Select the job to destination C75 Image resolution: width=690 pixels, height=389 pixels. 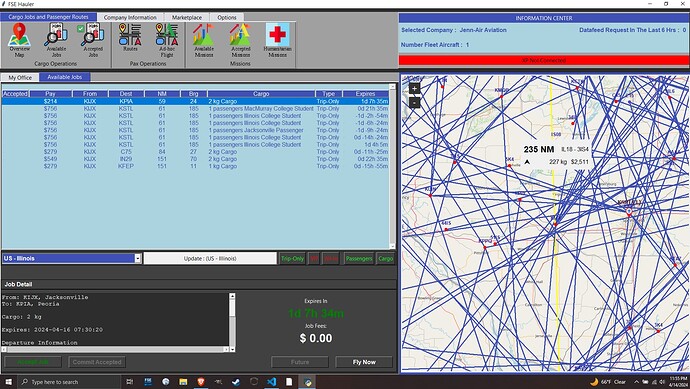coord(195,152)
